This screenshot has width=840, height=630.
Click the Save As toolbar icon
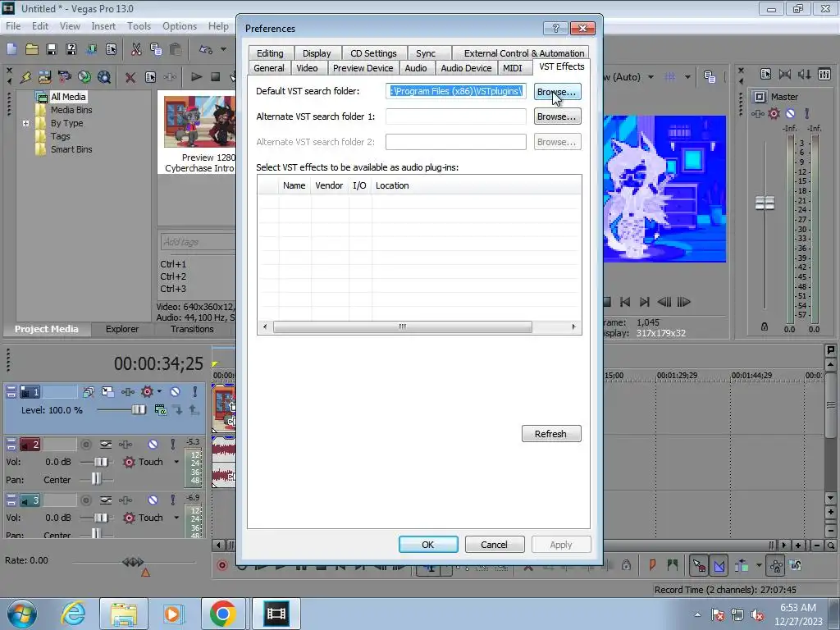pyautogui.click(x=71, y=49)
